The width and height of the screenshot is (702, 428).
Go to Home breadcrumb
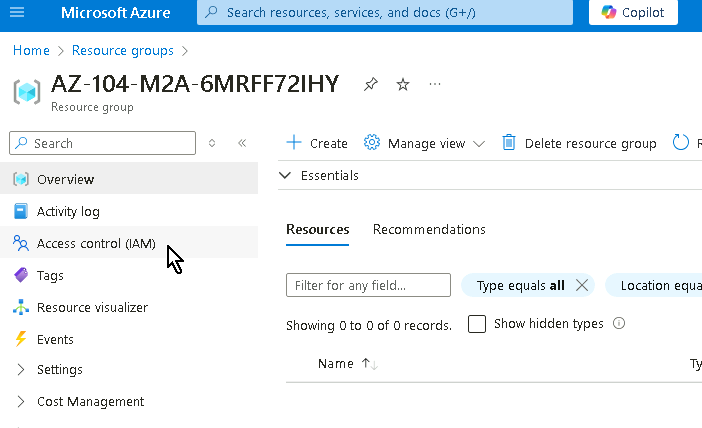31,51
